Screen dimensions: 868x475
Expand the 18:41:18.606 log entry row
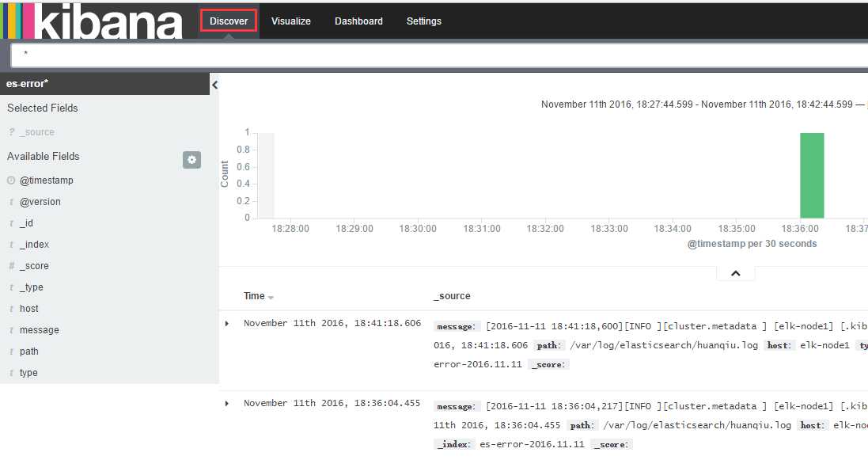click(227, 323)
